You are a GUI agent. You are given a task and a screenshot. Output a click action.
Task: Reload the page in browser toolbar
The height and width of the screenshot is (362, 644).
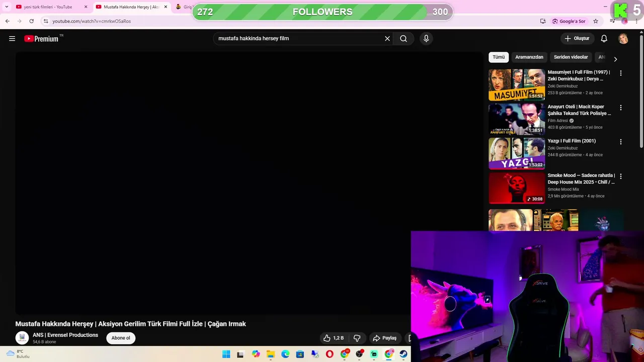coord(31,21)
